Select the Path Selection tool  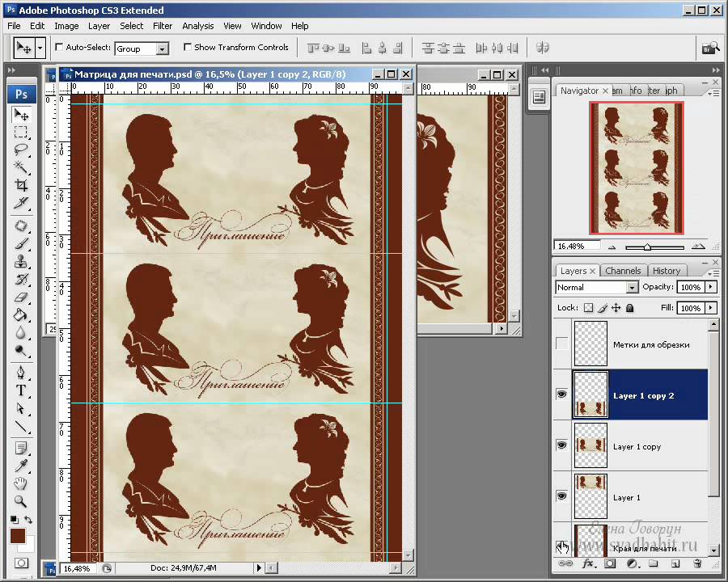click(21, 408)
